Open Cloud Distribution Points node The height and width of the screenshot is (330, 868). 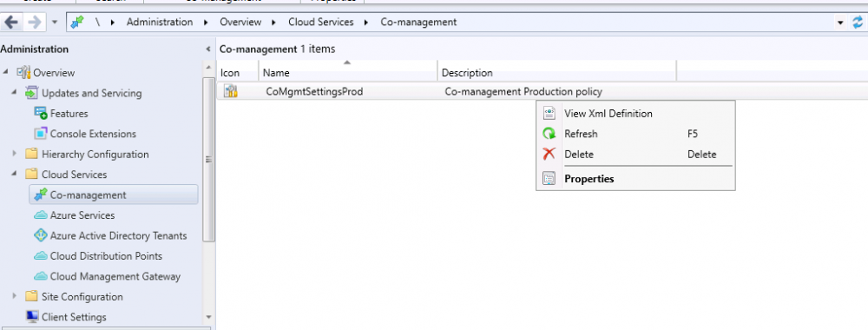(x=106, y=256)
